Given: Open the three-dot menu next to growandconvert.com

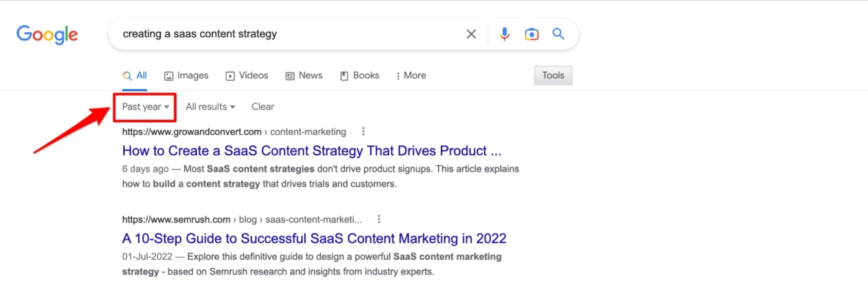Looking at the screenshot, I should 363,132.
